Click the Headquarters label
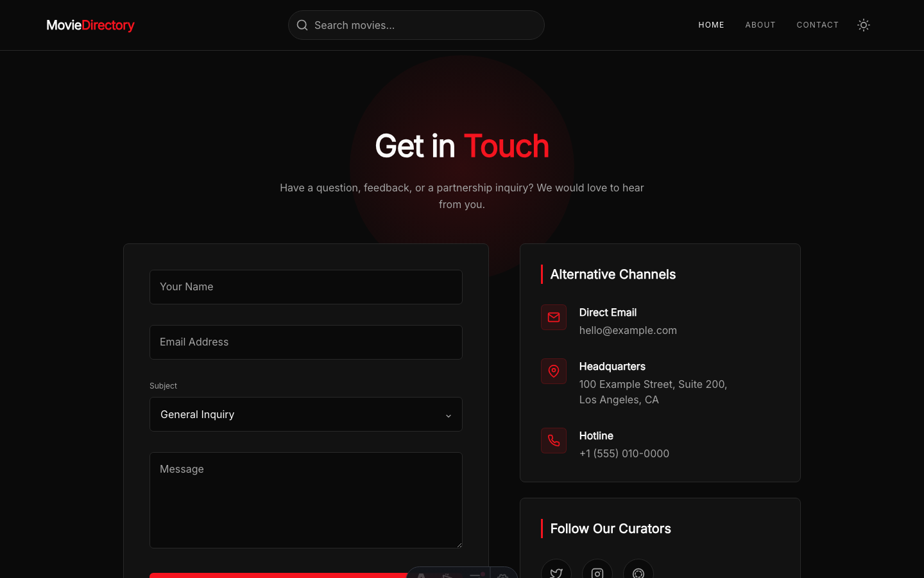The image size is (924, 578). click(x=612, y=366)
